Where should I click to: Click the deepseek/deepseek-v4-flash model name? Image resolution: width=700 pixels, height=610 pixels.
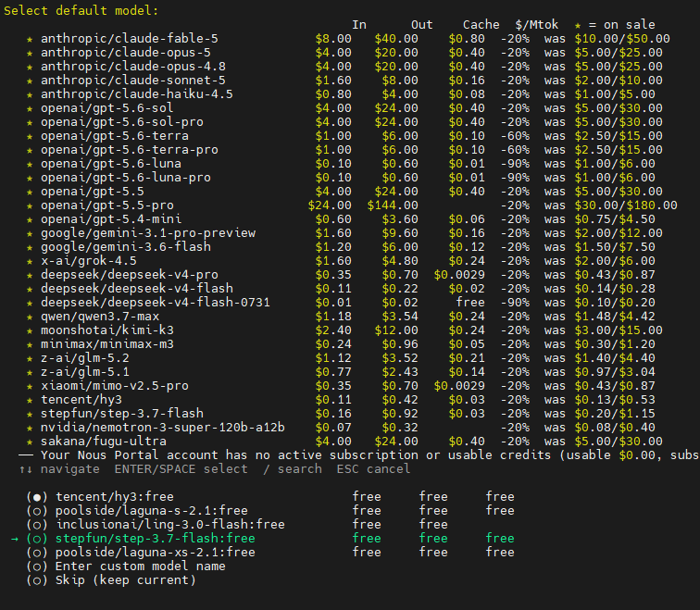[x=137, y=288]
